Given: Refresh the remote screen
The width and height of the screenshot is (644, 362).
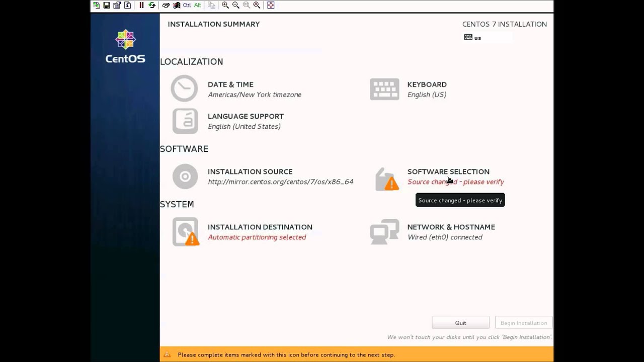Looking at the screenshot, I should pyautogui.click(x=152, y=5).
